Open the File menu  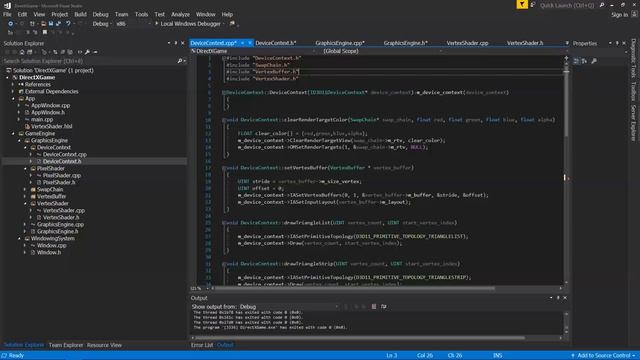(7, 14)
